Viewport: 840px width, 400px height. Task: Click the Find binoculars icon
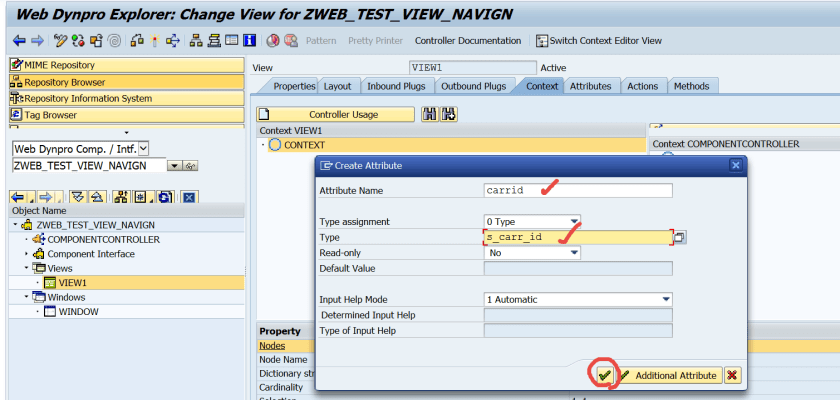(x=429, y=115)
